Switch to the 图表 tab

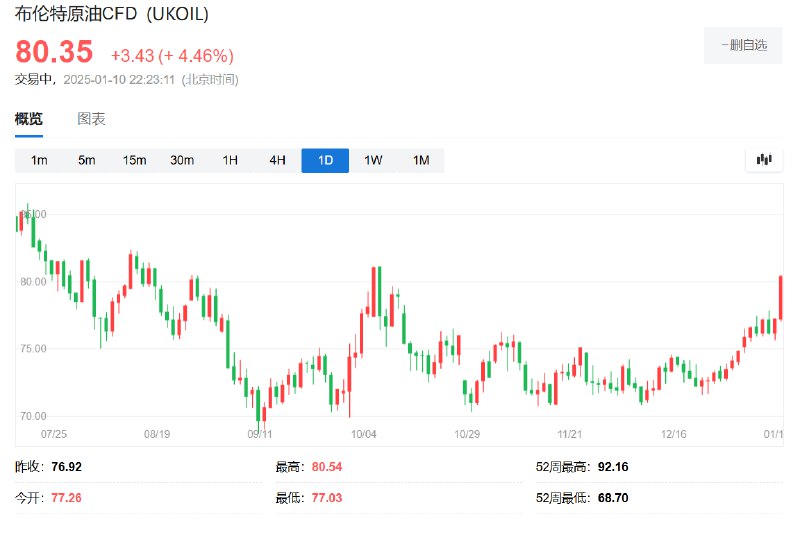coord(91,119)
